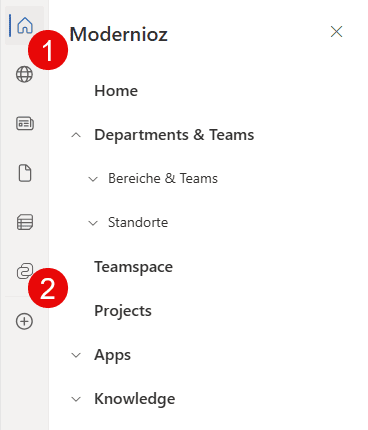Expand the Apps section chevron
The height and width of the screenshot is (430, 368).
(76, 355)
